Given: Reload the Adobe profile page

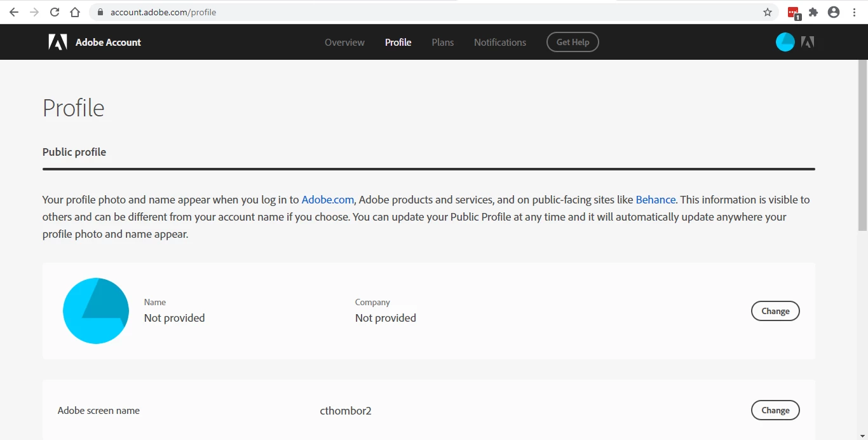Looking at the screenshot, I should (55, 12).
